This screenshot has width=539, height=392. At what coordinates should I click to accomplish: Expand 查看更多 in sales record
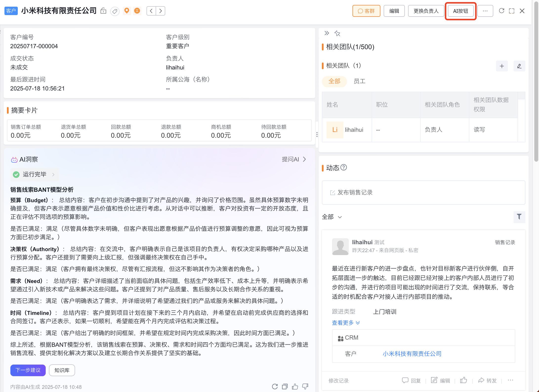(x=346, y=323)
